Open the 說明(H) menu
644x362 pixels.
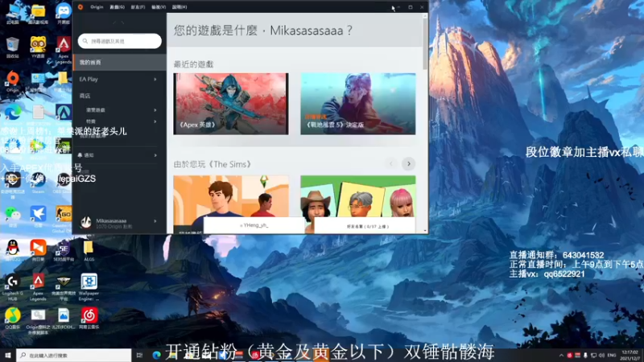point(180,7)
